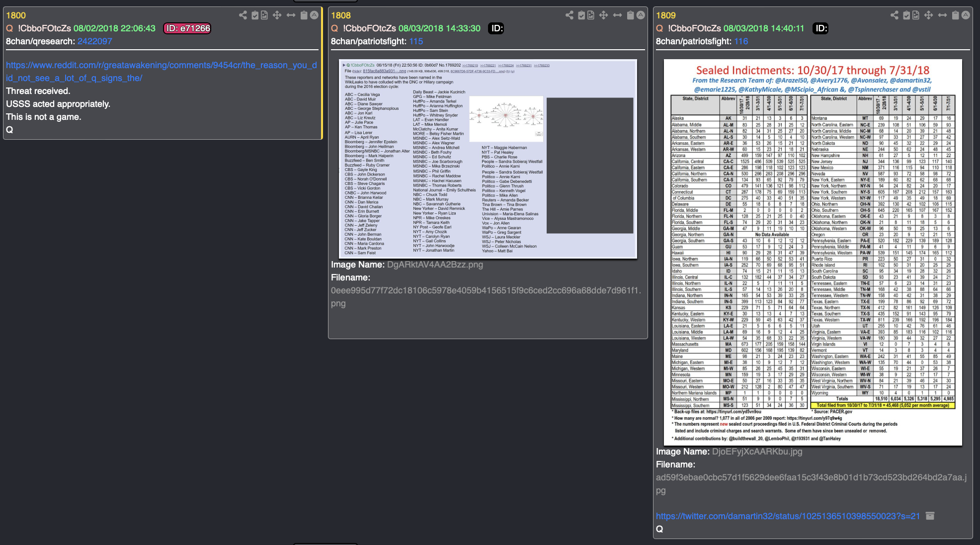Click the black ID: badge on post 1809
980x545 pixels.
pyautogui.click(x=821, y=28)
